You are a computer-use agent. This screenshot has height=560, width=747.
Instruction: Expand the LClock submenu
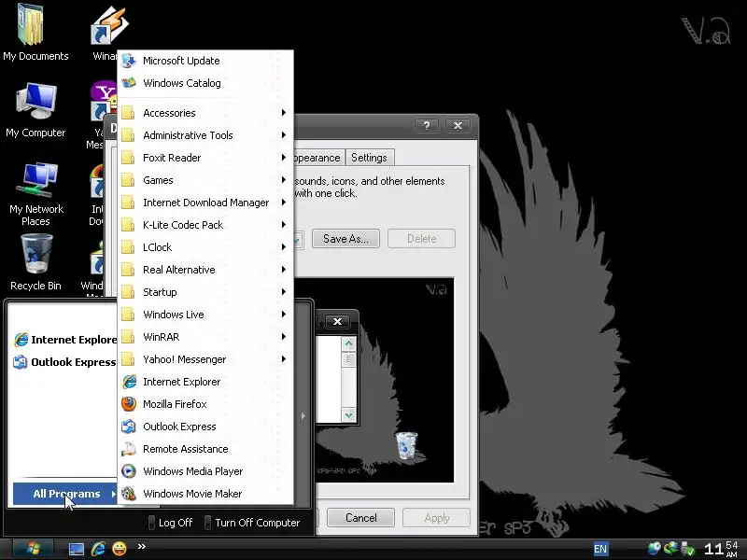[205, 247]
